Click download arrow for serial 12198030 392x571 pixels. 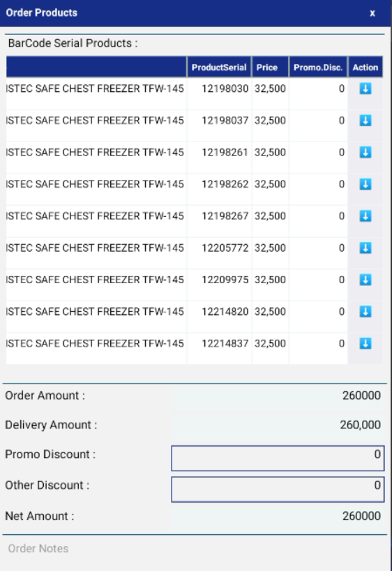[365, 89]
